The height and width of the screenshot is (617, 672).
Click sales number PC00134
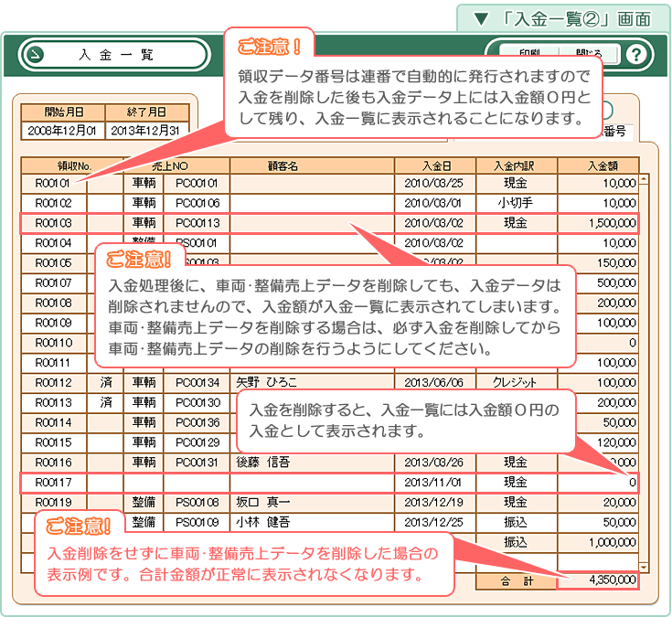(x=197, y=383)
